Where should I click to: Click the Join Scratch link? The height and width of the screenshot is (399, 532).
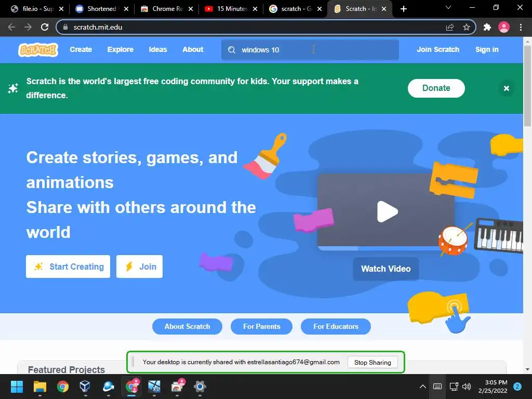[437, 49]
